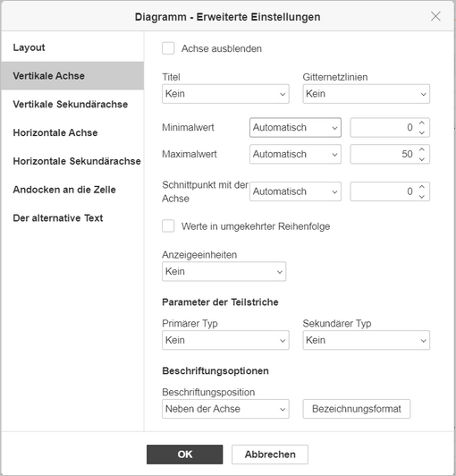Expand the Gitternetzlinien dropdown
The image size is (456, 476).
(367, 94)
